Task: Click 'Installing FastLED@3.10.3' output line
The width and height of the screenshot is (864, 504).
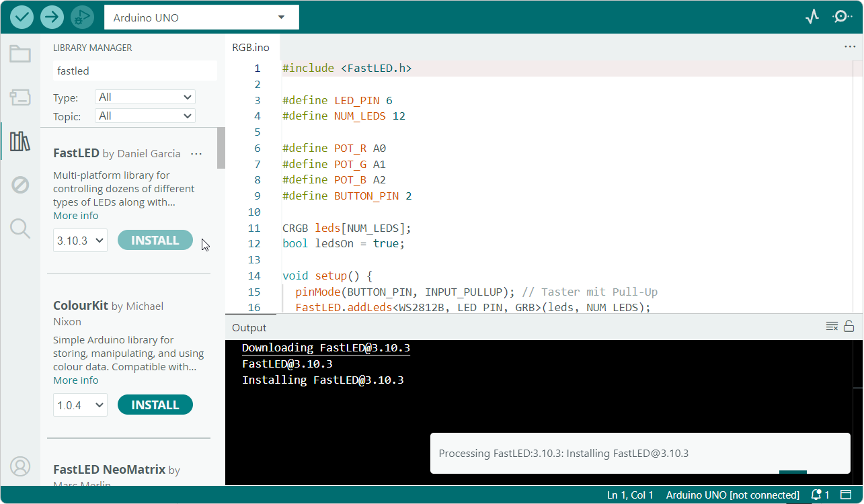Action: tap(323, 380)
